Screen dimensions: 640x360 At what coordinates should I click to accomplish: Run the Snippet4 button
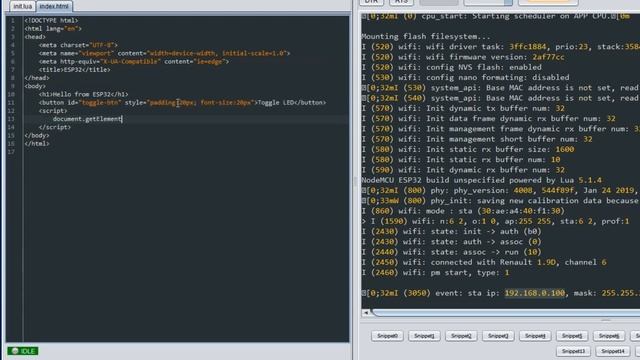(535, 336)
